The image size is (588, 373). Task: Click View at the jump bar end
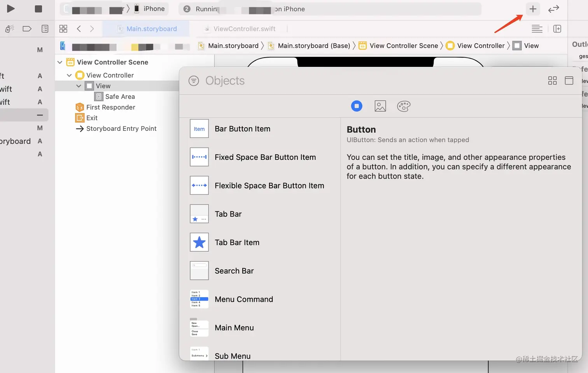click(526, 46)
